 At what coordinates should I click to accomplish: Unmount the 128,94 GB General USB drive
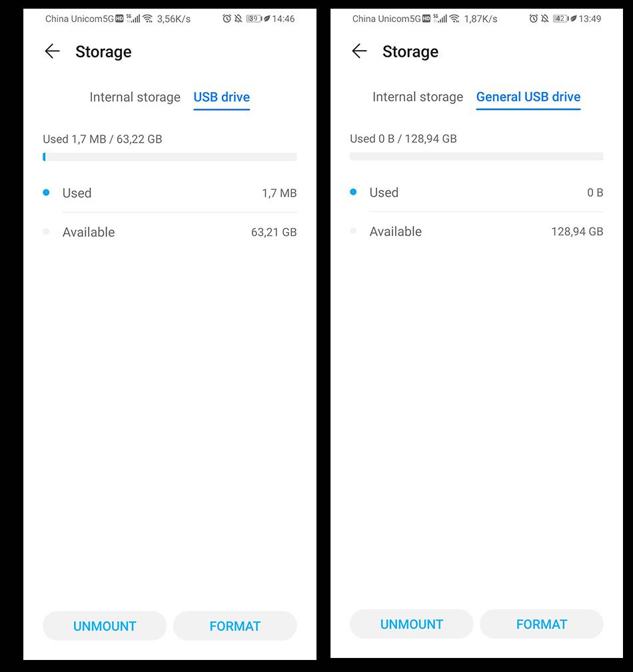pyautogui.click(x=411, y=624)
